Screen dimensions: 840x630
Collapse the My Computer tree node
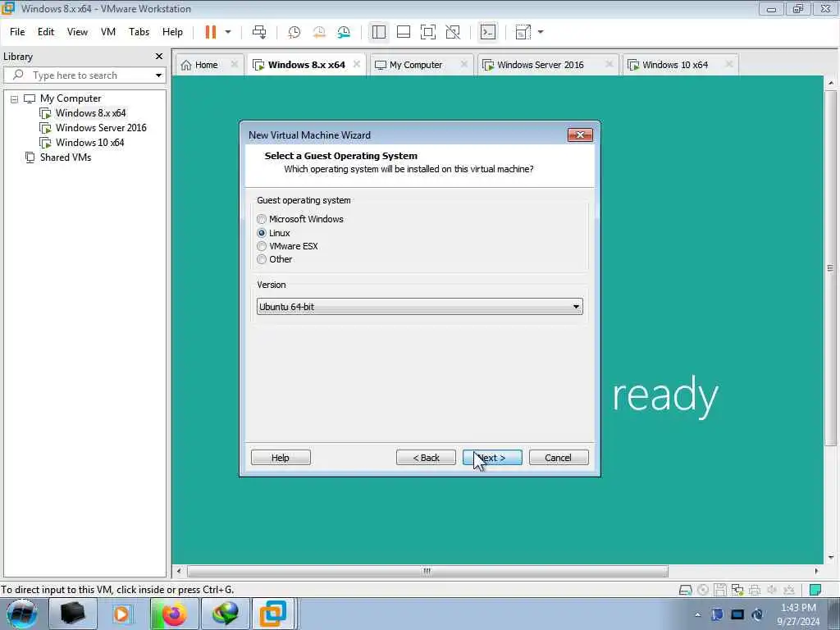[x=15, y=99]
